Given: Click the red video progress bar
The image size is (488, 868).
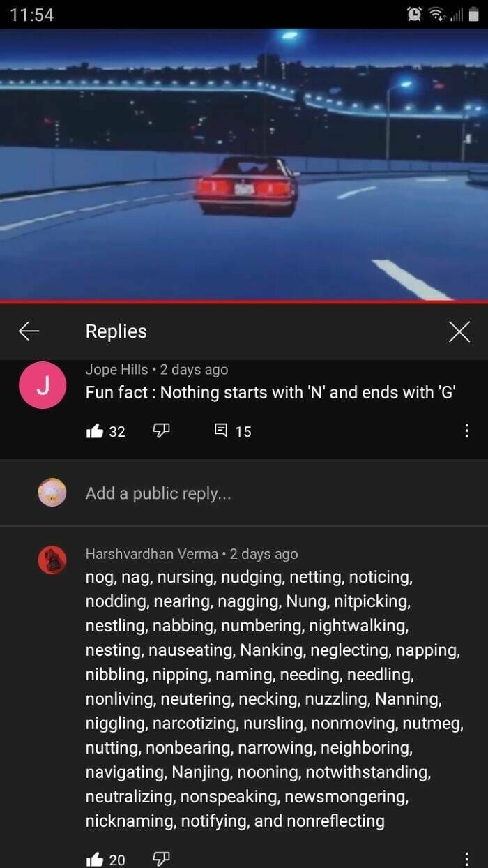Looking at the screenshot, I should (x=244, y=301).
